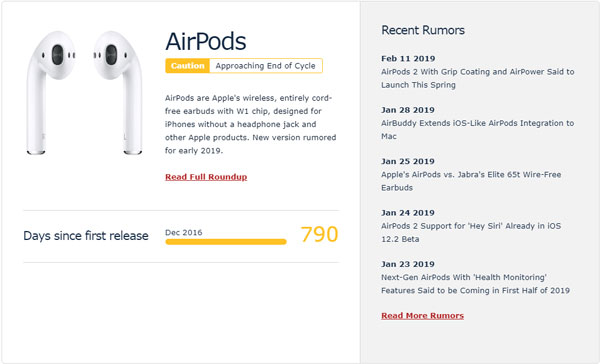
Task: Open AirBuddy Extends iOS-Like AirPods Integration article
Action: tap(478, 129)
